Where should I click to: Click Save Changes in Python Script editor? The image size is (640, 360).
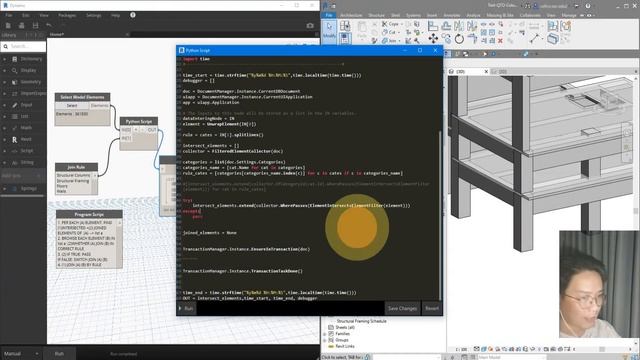pyautogui.click(x=402, y=309)
